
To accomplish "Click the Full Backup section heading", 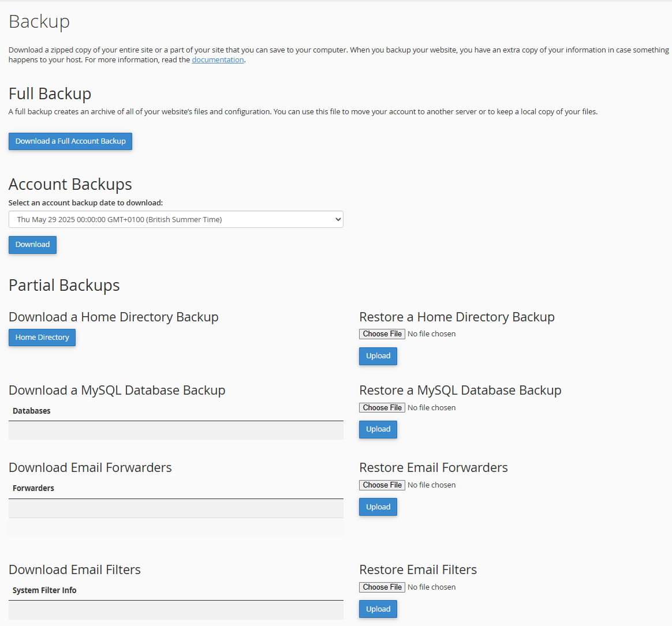I will [x=50, y=93].
